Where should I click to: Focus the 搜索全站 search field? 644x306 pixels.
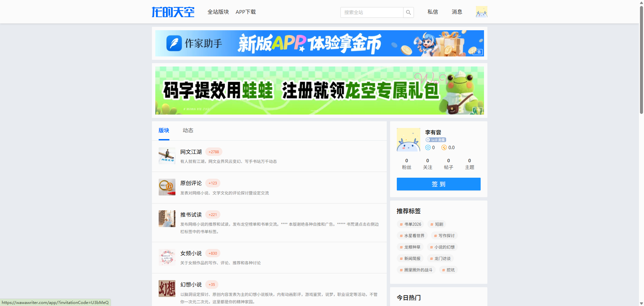pyautogui.click(x=372, y=12)
